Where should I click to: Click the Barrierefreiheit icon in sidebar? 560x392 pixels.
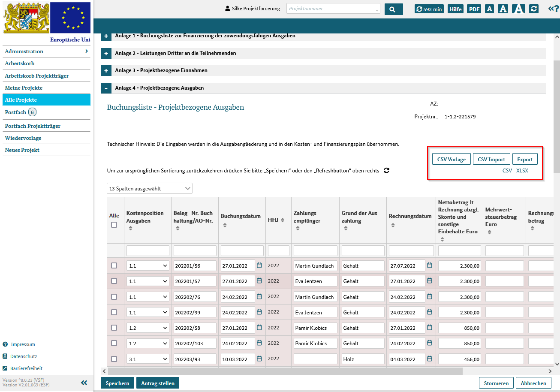(x=5, y=368)
